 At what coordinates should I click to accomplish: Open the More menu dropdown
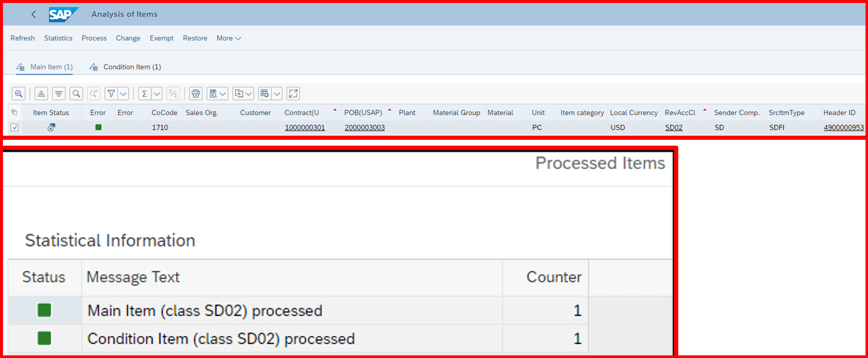click(229, 38)
